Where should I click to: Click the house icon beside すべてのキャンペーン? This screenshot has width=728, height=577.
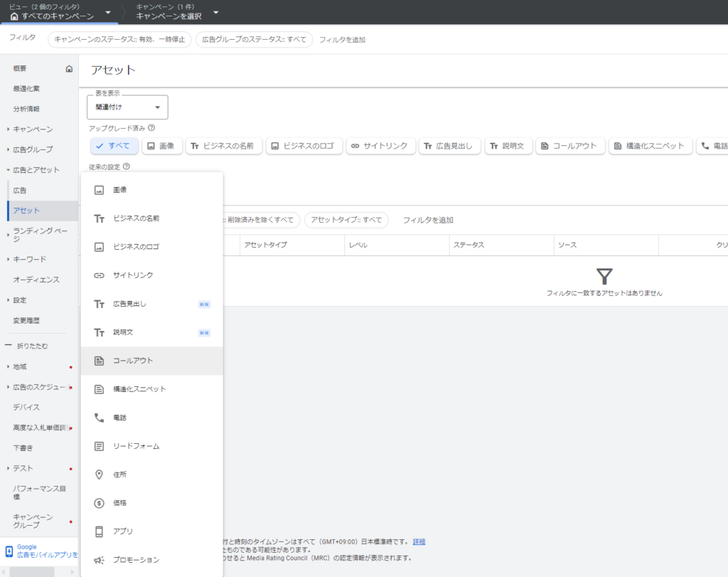(14, 16)
